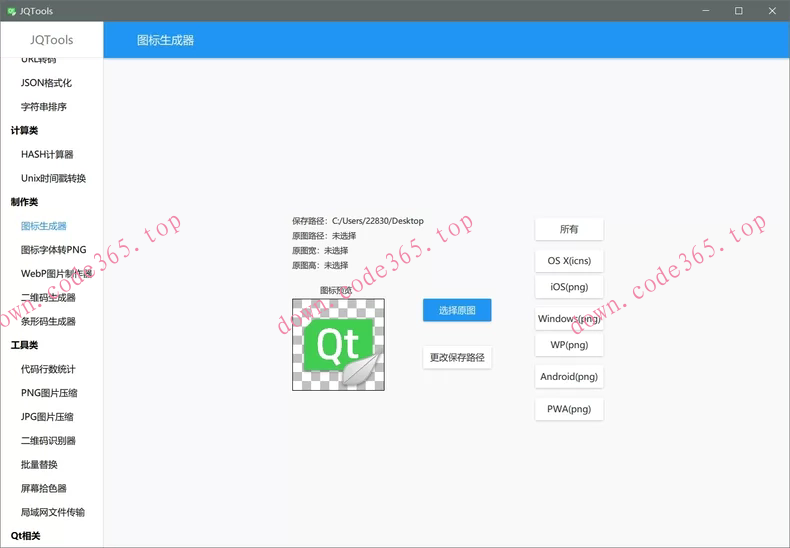Image resolution: width=790 pixels, height=548 pixels.
Task: Click the 更改保存路径 button
Action: coord(457,358)
